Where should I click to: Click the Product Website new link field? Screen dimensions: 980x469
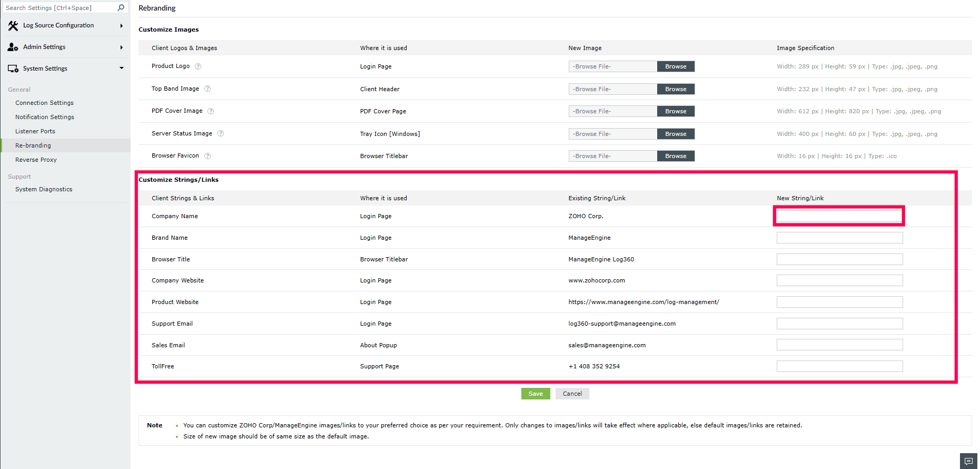pyautogui.click(x=839, y=302)
